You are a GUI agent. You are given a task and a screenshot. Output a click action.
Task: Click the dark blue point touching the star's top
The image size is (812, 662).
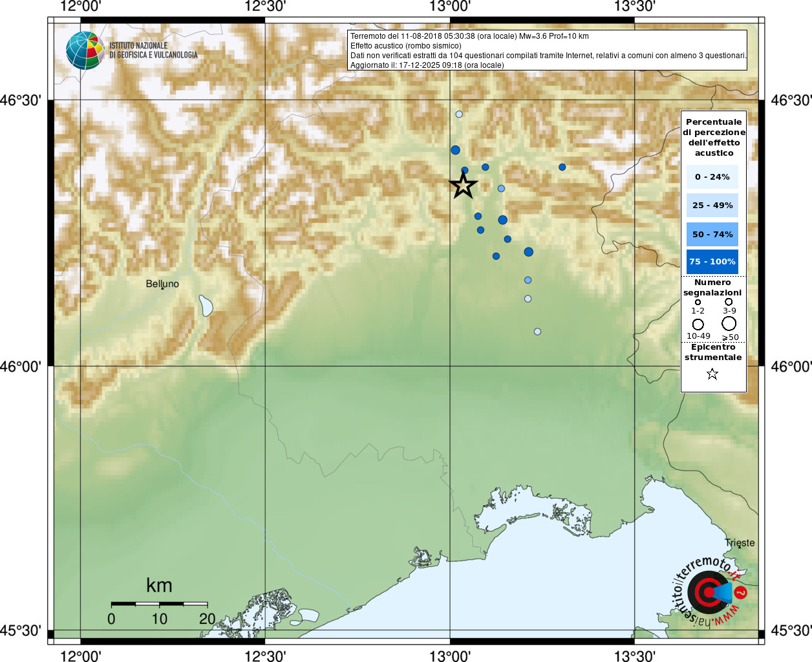tap(465, 171)
